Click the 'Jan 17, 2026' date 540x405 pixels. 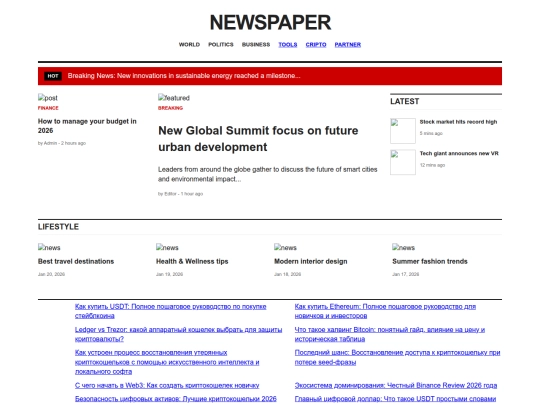[x=406, y=274]
